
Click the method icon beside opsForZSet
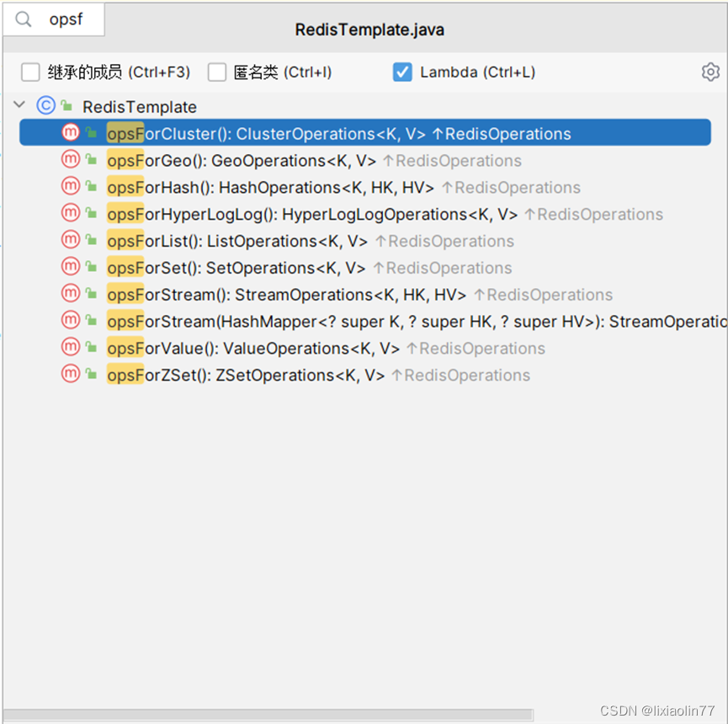coord(71,375)
